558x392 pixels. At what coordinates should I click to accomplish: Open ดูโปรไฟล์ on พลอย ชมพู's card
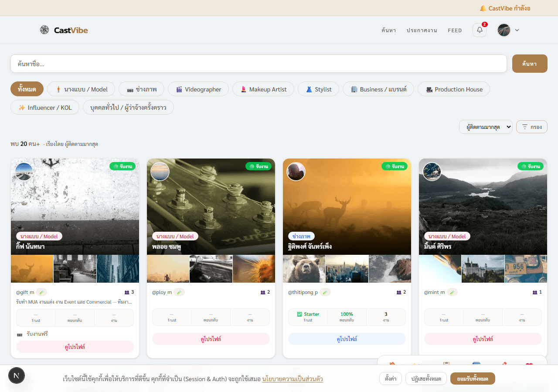[211, 339]
